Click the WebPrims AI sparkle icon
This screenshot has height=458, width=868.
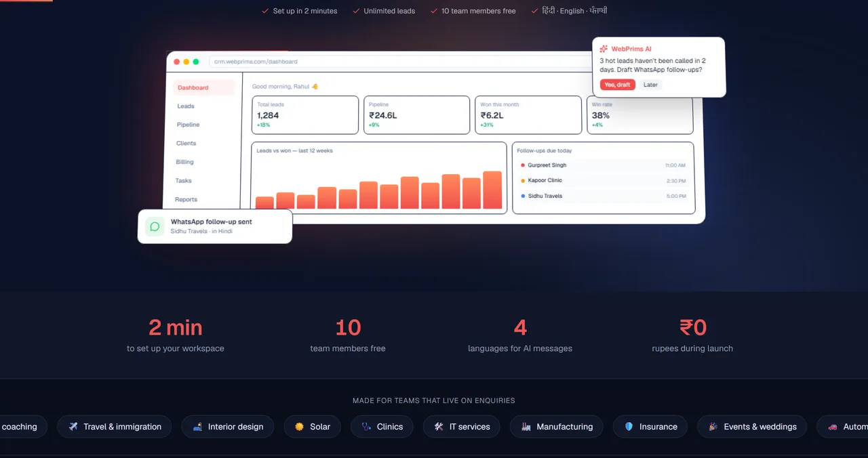(x=604, y=49)
